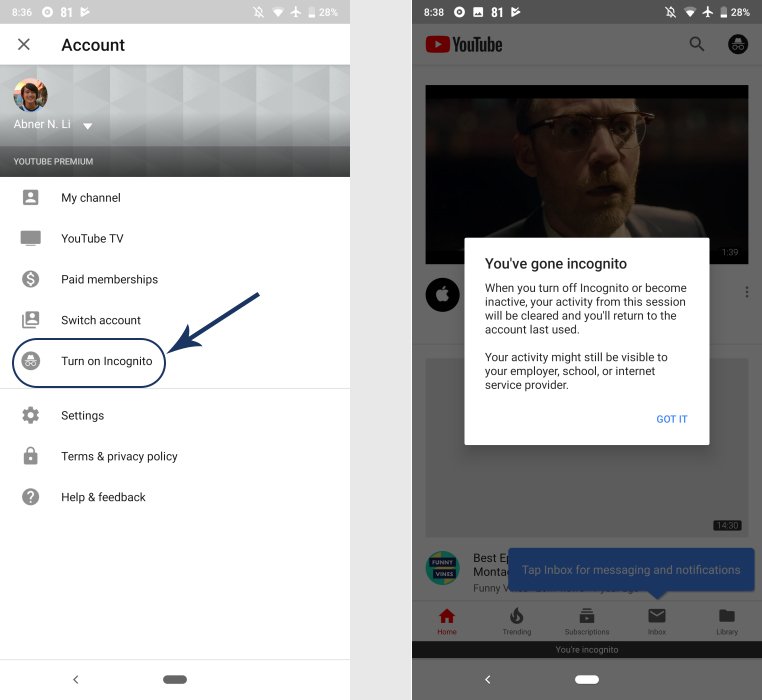762x700 pixels.
Task: Go to the Home tab
Action: pos(447,621)
